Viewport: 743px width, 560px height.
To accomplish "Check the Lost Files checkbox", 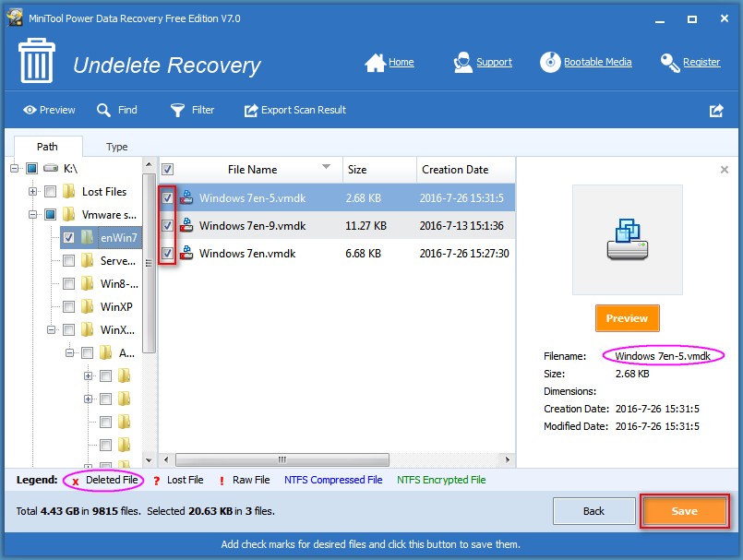I will point(50,191).
